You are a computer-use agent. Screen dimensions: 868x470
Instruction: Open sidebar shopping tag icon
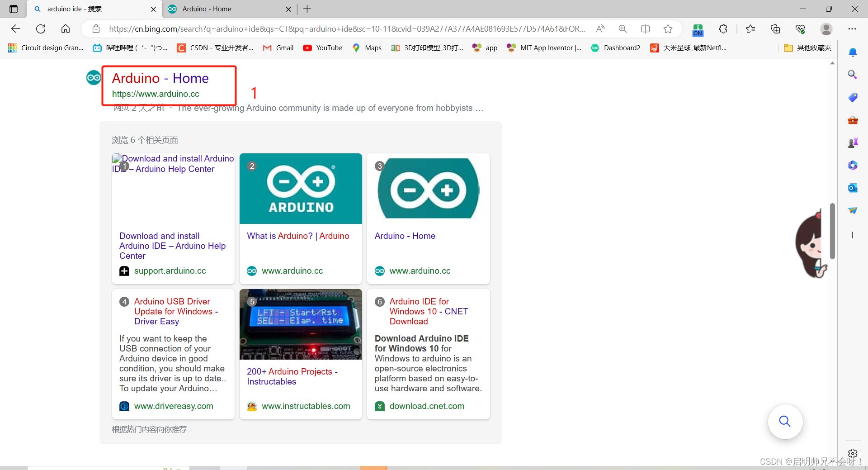[853, 97]
